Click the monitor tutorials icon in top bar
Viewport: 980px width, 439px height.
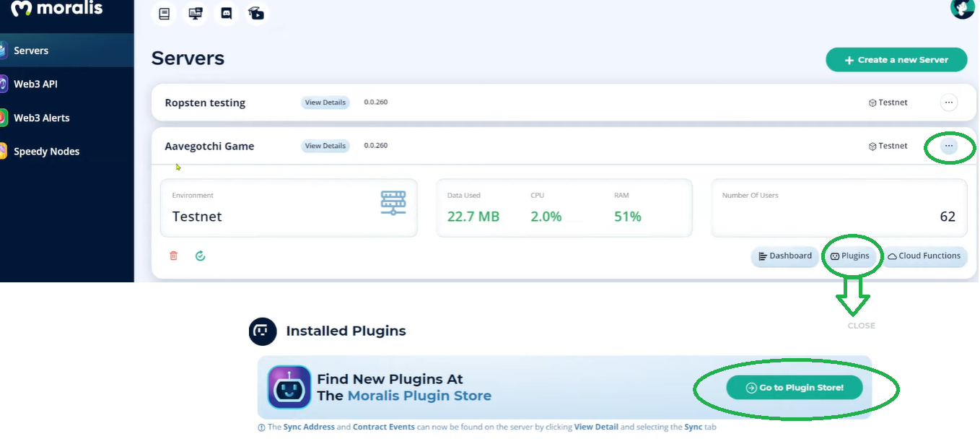click(195, 13)
